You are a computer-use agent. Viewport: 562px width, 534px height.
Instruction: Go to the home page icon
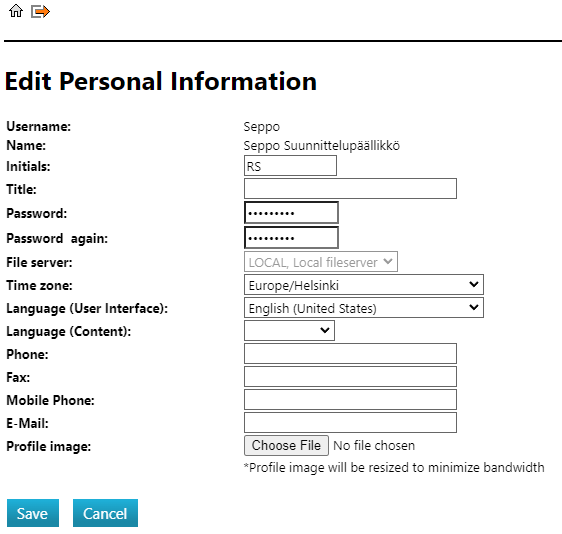coord(16,11)
